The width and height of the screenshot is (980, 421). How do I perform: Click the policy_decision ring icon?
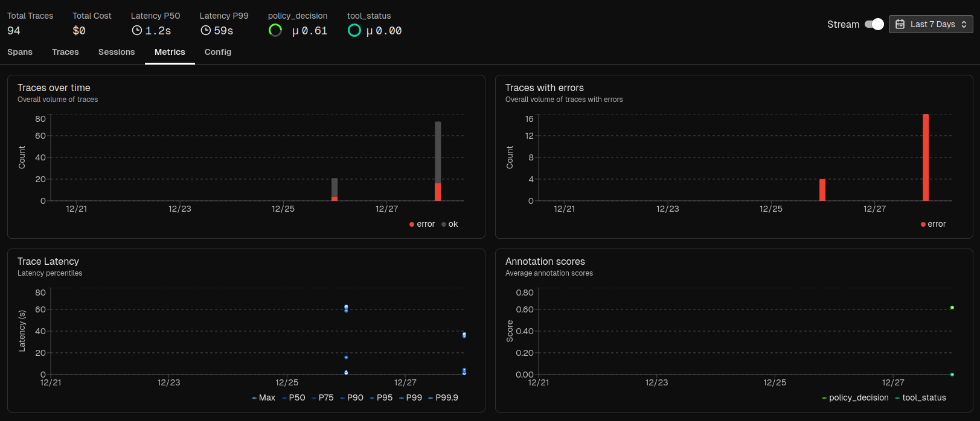tap(275, 30)
